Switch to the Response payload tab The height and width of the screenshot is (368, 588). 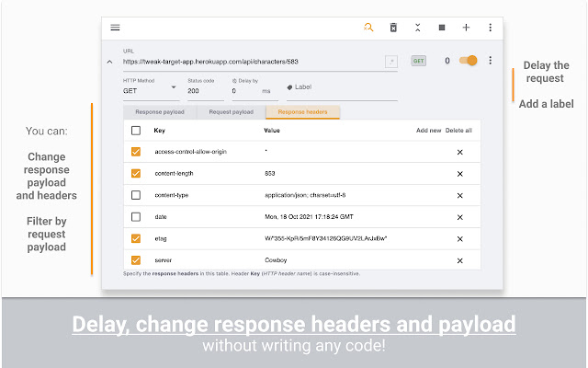click(x=159, y=112)
